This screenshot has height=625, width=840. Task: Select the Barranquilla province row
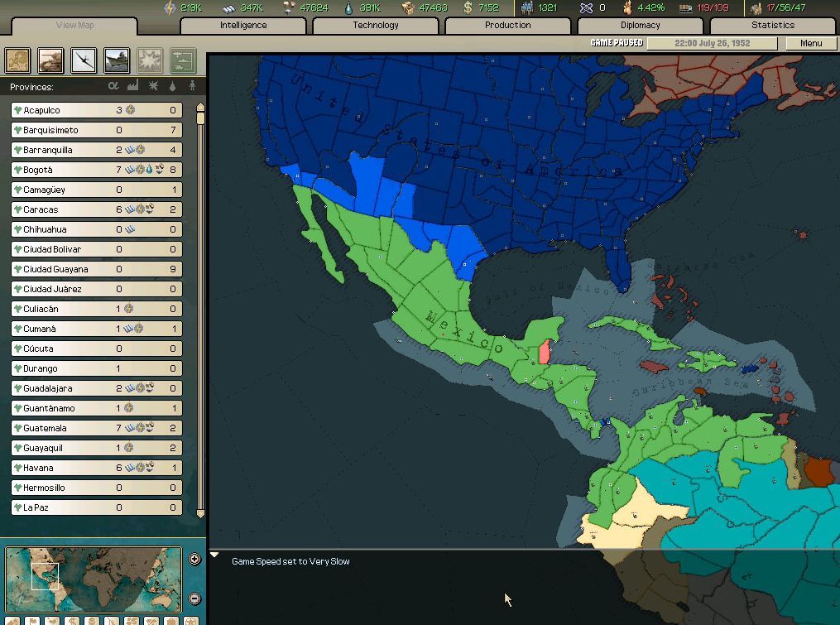click(97, 150)
